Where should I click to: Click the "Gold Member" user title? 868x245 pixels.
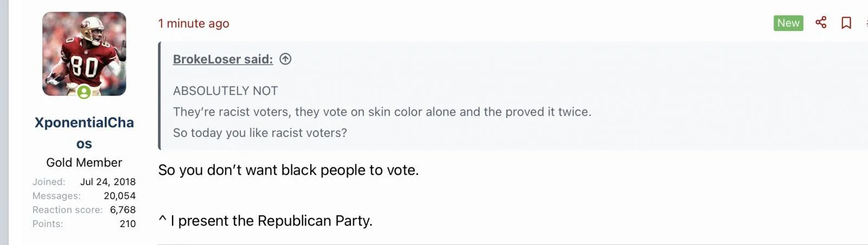(84, 162)
